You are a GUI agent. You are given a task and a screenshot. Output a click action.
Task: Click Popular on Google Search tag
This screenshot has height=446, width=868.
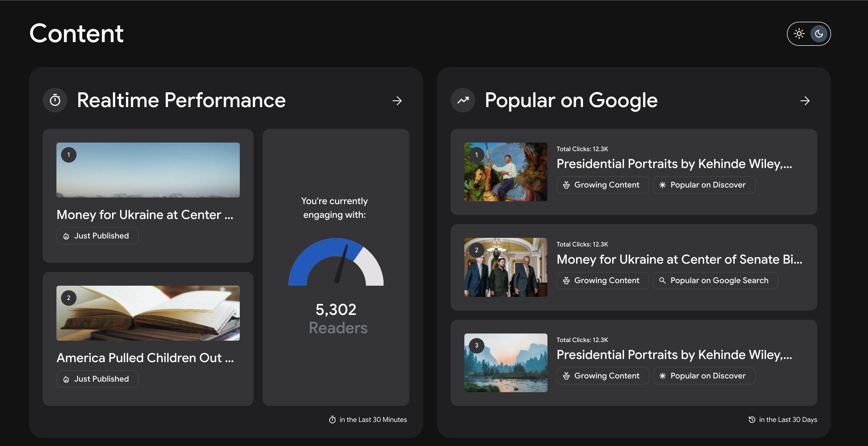tap(715, 280)
